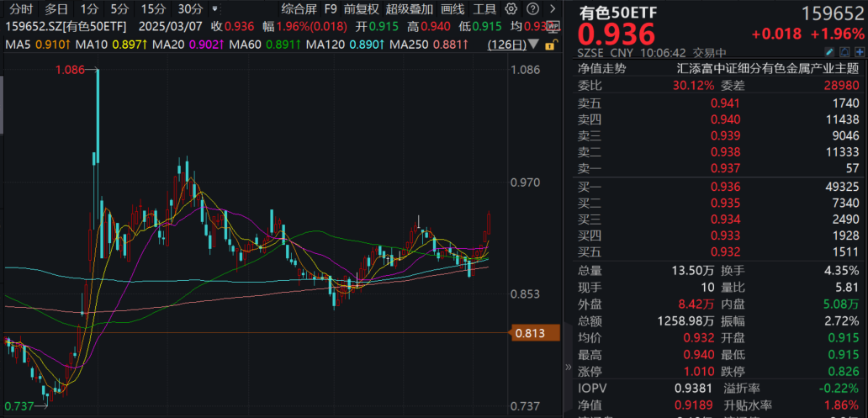The width and height of the screenshot is (868, 418).
Task: Open F9 deep info
Action: pos(331,9)
